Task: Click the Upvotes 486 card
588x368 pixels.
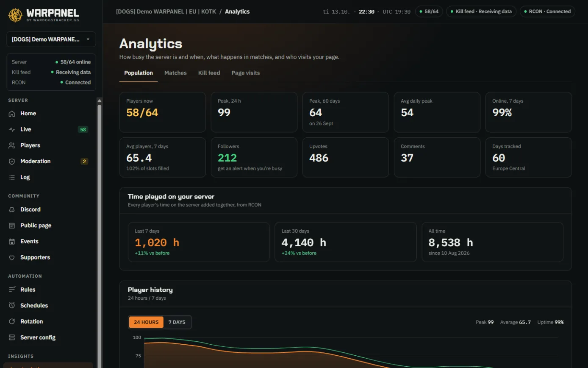Action: 346,157
